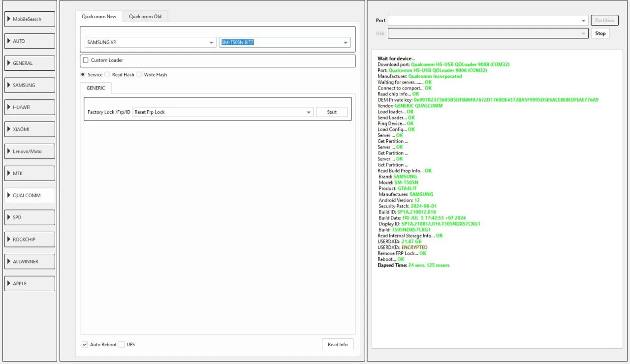The height and width of the screenshot is (364, 630).
Task: Select the GENERIC tab
Action: (96, 88)
